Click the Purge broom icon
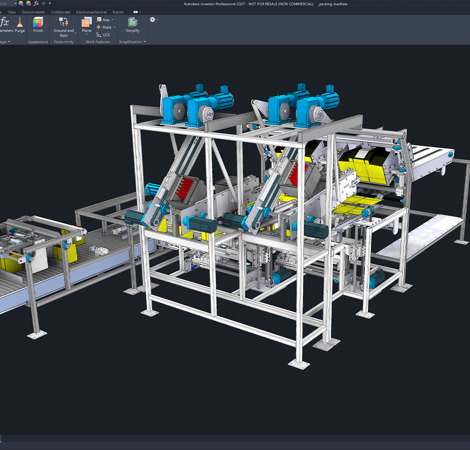 tap(20, 25)
